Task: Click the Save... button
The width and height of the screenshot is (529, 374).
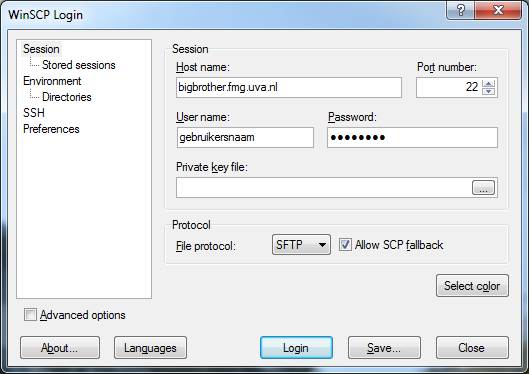Action: click(384, 348)
